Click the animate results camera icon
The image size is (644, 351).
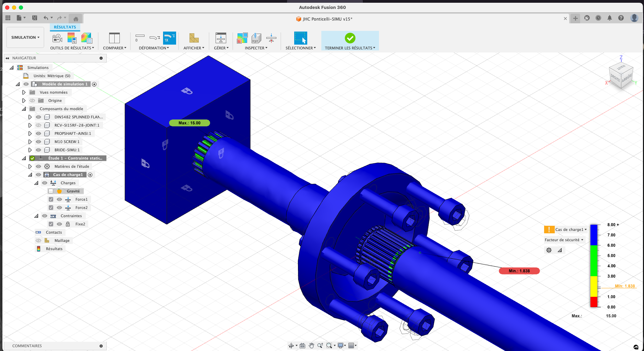tap(57, 38)
